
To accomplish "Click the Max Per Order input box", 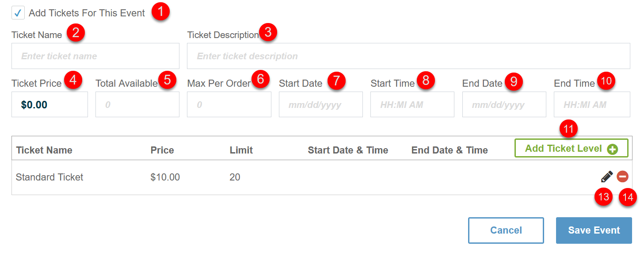I will click(229, 104).
